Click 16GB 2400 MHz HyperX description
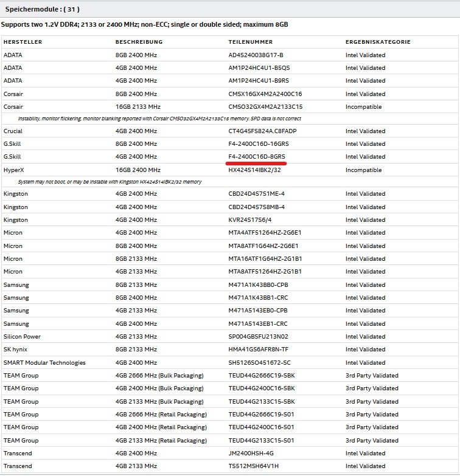The width and height of the screenshot is (460, 476). 138,170
